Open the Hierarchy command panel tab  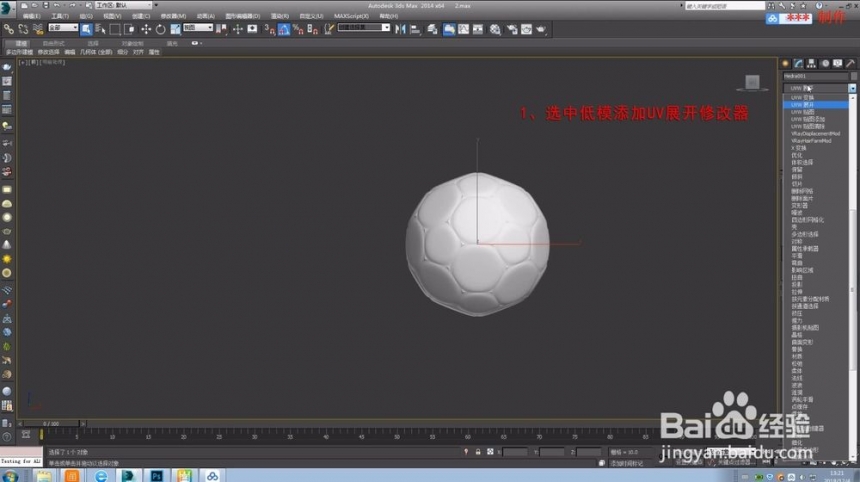(812, 64)
